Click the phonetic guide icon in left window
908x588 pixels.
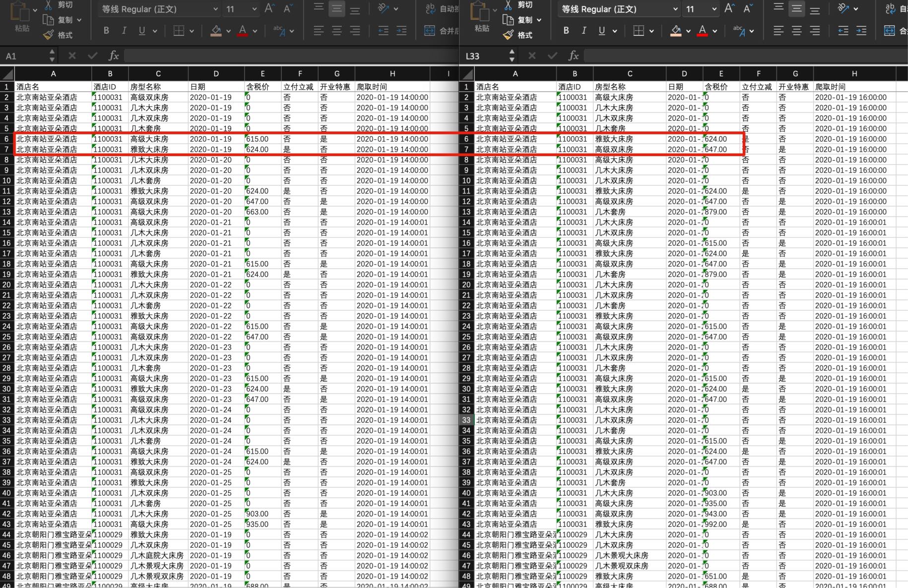coord(279,31)
